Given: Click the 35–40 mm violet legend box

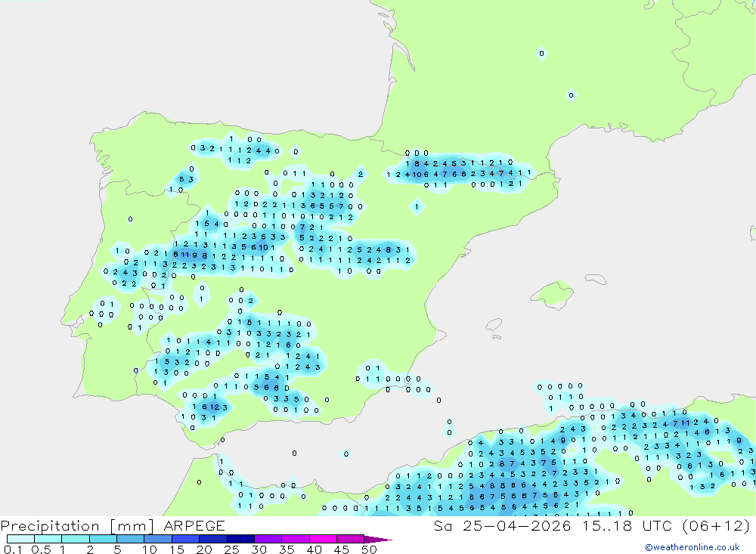Looking at the screenshot, I should point(296,539).
